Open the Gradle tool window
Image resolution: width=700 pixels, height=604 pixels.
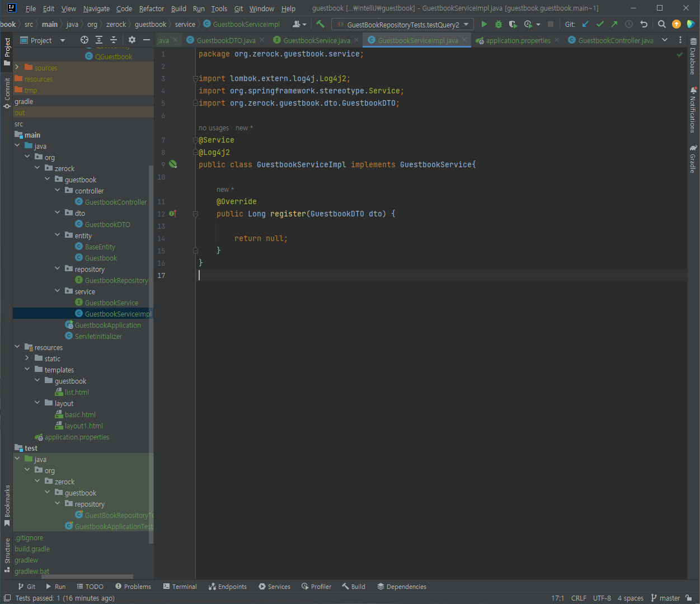click(x=693, y=159)
